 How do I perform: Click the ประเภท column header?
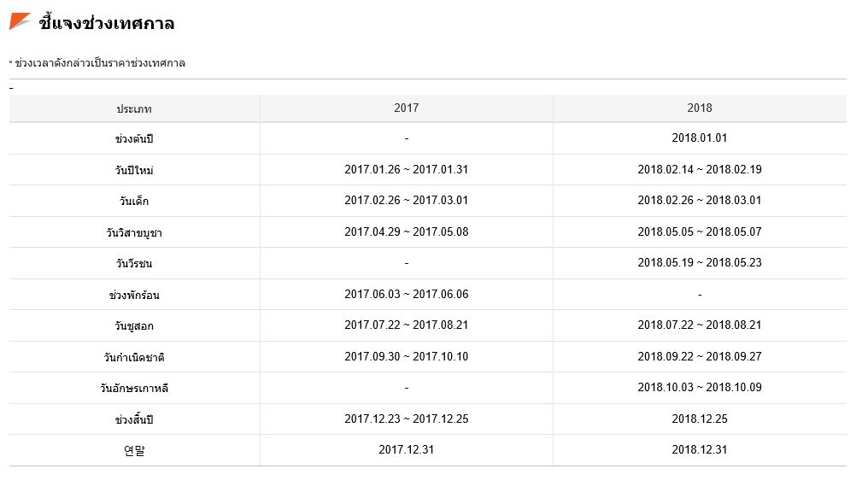point(134,108)
